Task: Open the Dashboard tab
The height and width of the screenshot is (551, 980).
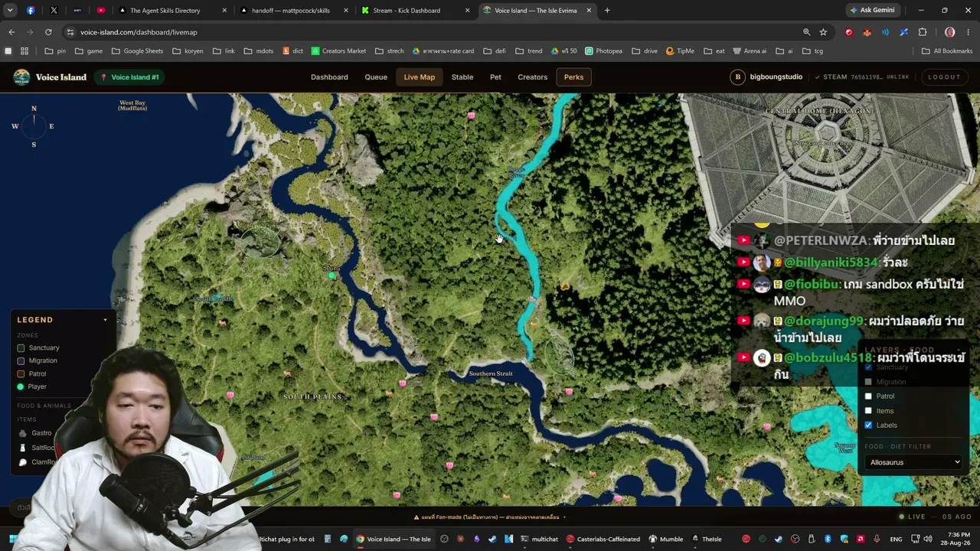Action: click(329, 77)
